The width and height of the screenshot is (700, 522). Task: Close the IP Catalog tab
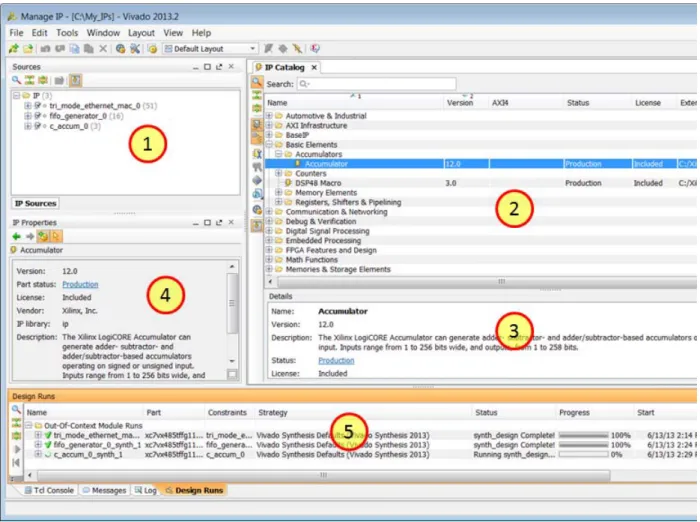[314, 67]
